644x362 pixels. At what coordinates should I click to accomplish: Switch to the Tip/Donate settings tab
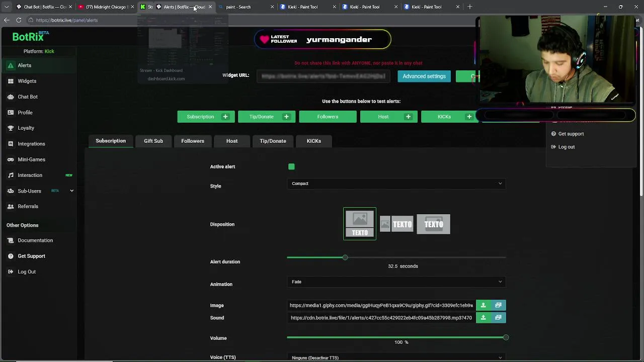point(273,141)
